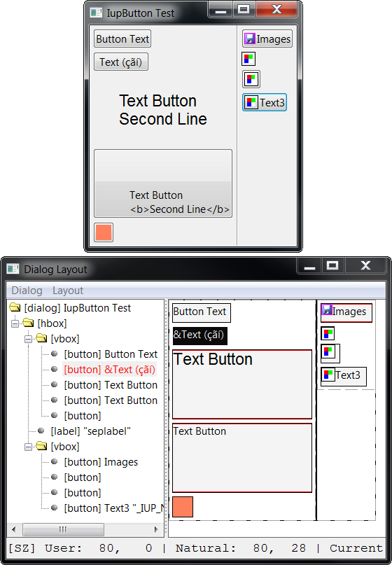Click the [dialog] IupButton Test folder icon

[15, 308]
